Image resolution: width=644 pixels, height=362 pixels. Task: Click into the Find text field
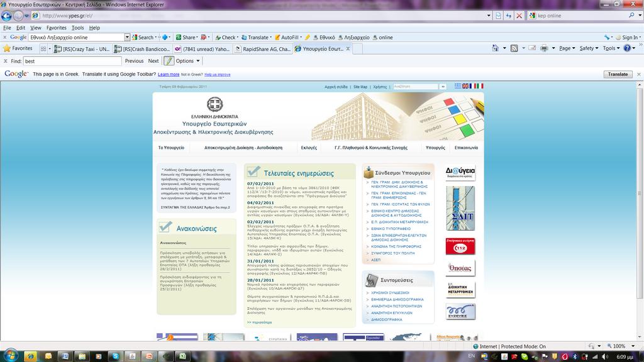72,61
